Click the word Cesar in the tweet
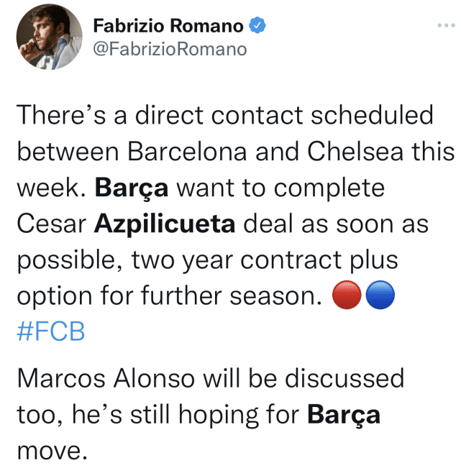The height and width of the screenshot is (476, 461). click(51, 224)
